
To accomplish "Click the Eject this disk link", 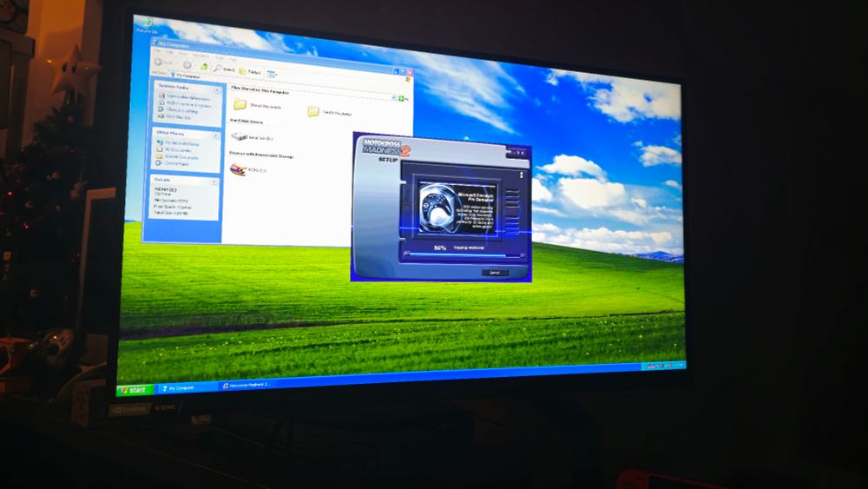I will (175, 117).
